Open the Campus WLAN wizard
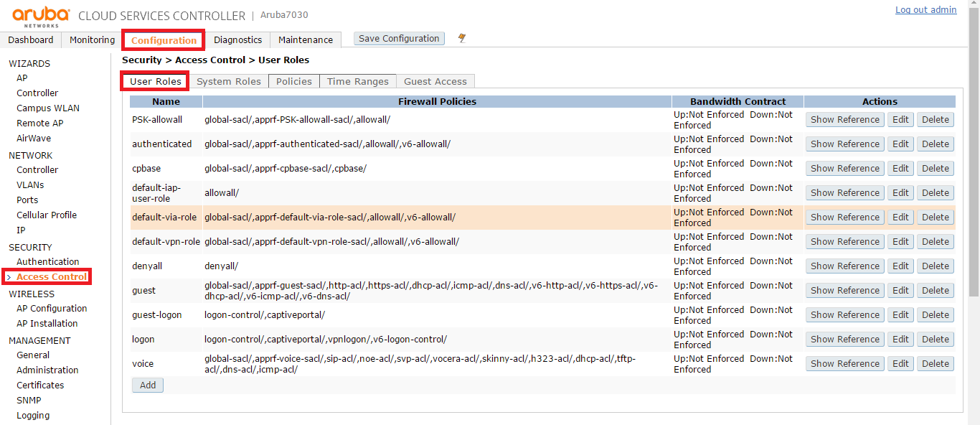 pyautogui.click(x=48, y=108)
